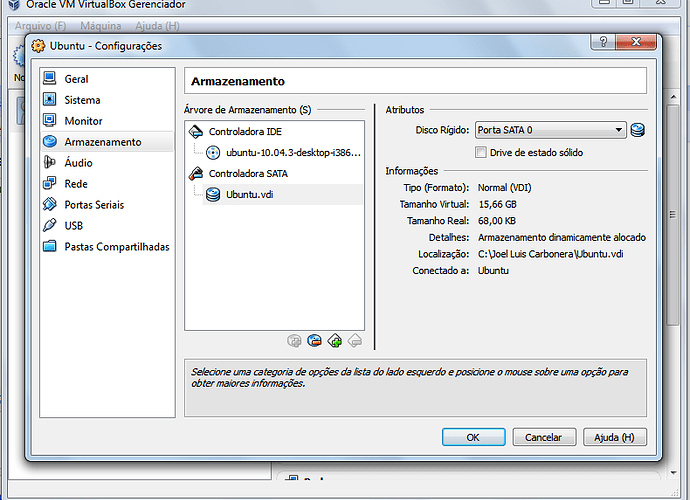Click the Tamanho Virtual value 15,66 GB

tap(497, 204)
